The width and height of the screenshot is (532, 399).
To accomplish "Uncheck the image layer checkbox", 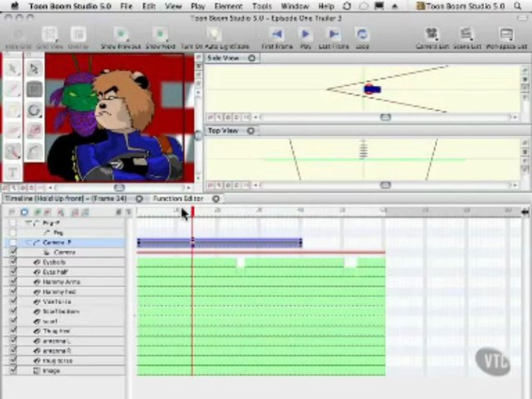I will tap(13, 370).
